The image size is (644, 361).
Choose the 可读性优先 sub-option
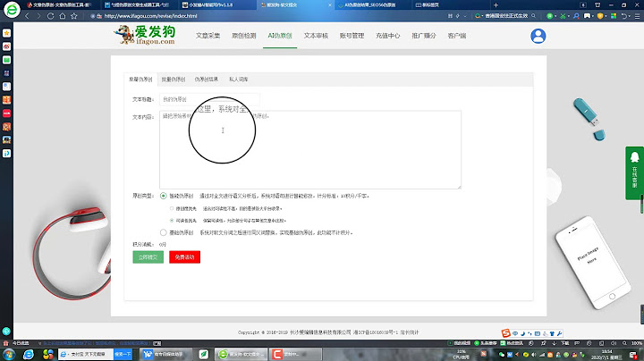[172, 221]
